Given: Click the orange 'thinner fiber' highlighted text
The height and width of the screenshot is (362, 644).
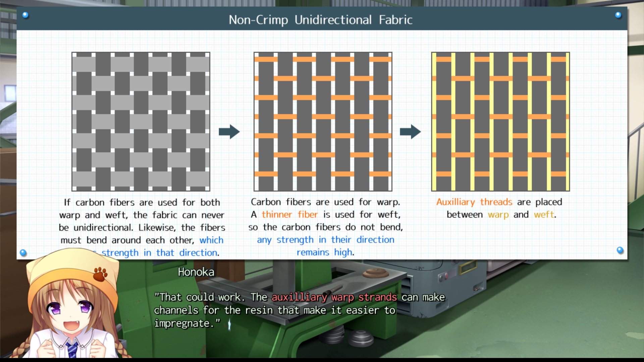Looking at the screenshot, I should (x=289, y=215).
